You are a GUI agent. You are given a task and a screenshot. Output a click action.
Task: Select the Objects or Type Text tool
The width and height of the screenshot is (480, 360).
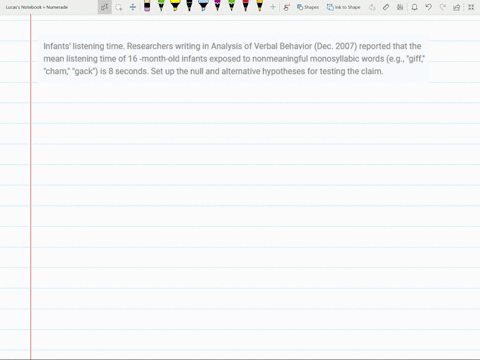[x=105, y=7]
